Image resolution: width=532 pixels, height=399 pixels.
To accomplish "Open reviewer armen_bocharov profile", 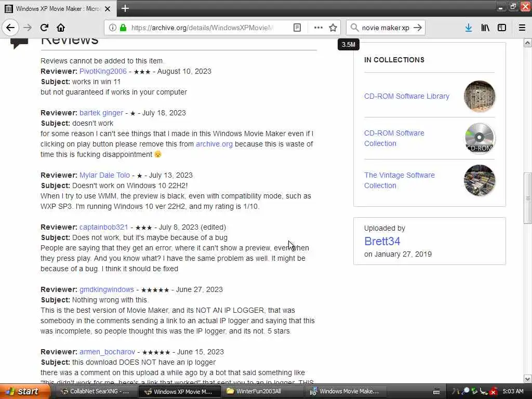I will click(x=107, y=352).
